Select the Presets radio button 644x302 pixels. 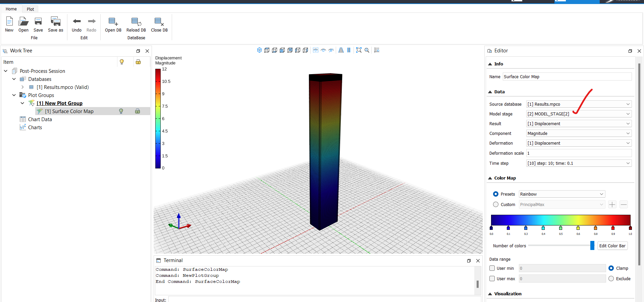[496, 194]
